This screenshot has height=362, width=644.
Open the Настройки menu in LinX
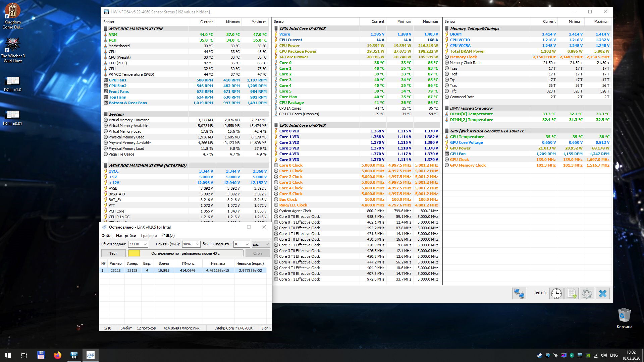pos(126,236)
